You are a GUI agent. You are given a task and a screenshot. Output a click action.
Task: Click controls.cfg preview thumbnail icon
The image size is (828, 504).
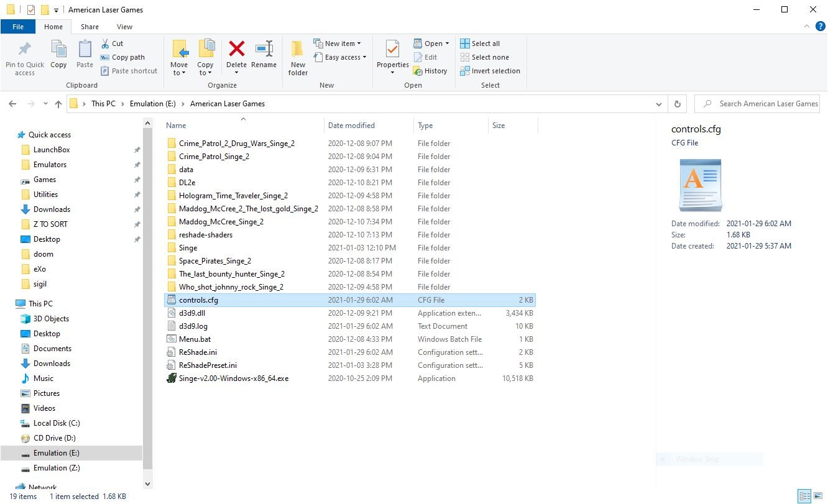pos(701,185)
